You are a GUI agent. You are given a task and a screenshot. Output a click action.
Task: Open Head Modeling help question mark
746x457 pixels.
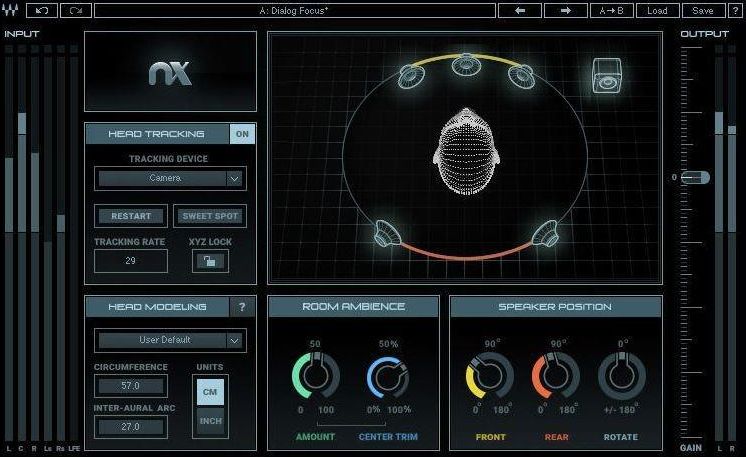click(x=242, y=307)
